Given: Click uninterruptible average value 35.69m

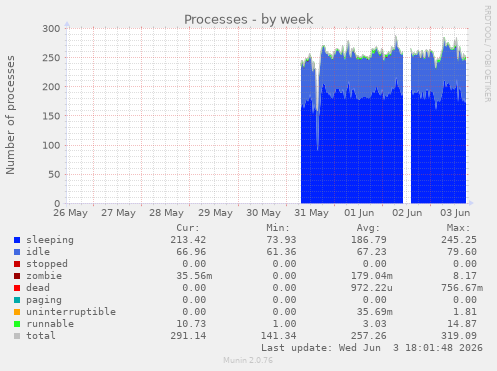Looking at the screenshot, I should 375,312.
